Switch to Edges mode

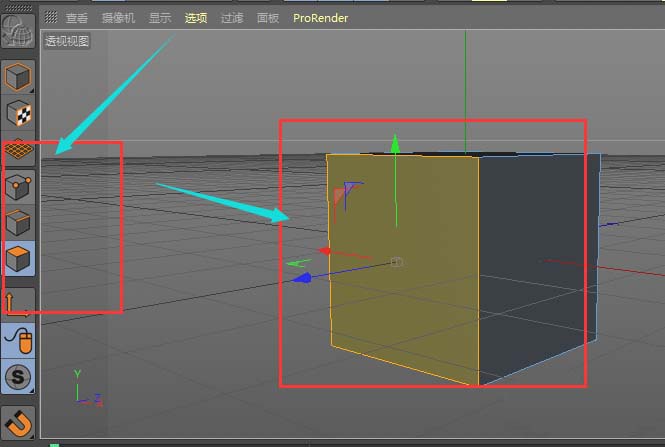[x=18, y=223]
